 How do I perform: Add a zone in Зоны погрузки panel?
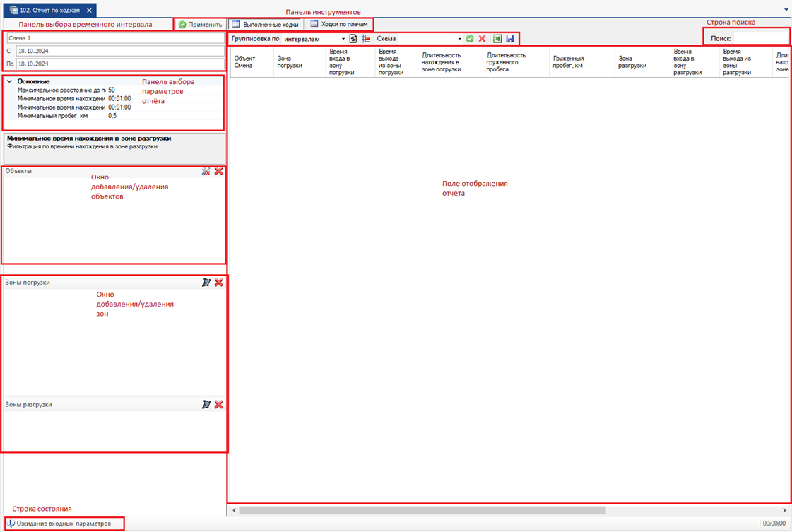click(x=206, y=283)
